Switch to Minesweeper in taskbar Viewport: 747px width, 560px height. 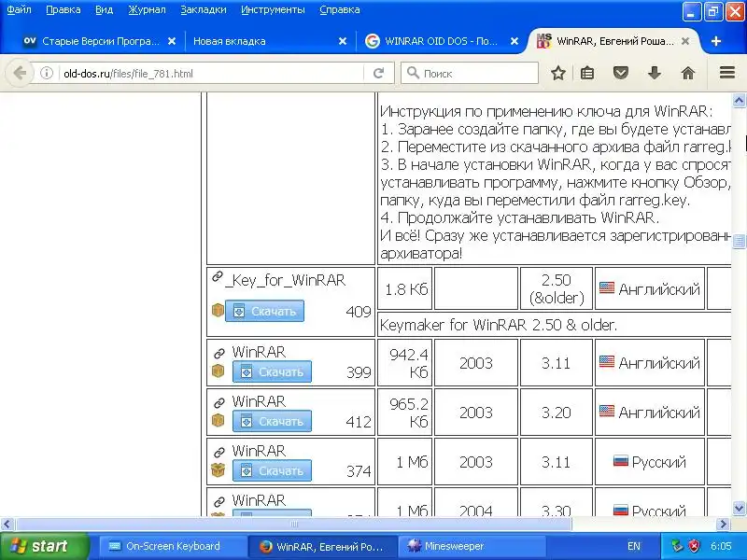(472, 546)
